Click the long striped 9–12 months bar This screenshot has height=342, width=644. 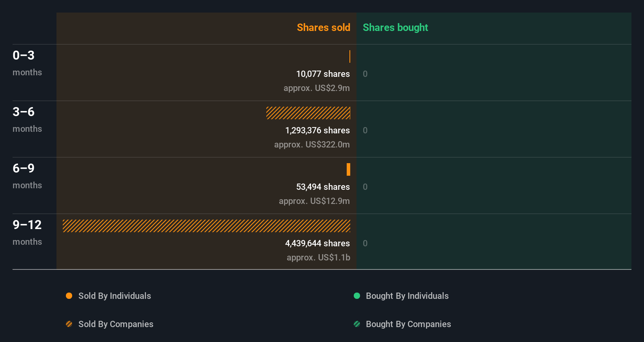pyautogui.click(x=206, y=226)
